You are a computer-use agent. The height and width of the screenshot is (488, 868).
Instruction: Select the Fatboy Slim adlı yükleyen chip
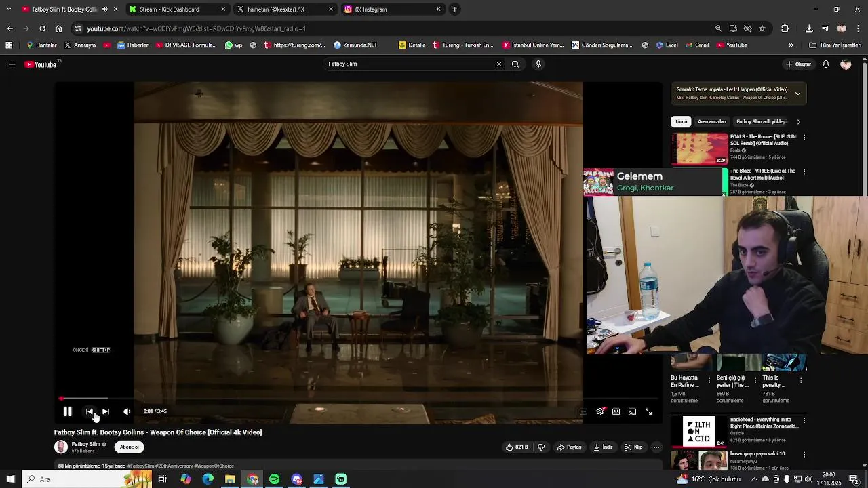point(761,121)
